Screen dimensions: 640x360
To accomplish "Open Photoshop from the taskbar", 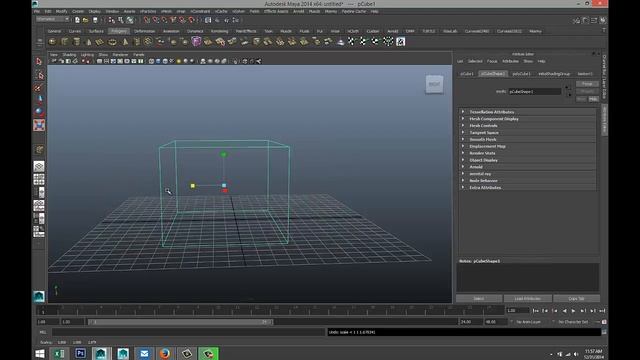I will pos(80,353).
